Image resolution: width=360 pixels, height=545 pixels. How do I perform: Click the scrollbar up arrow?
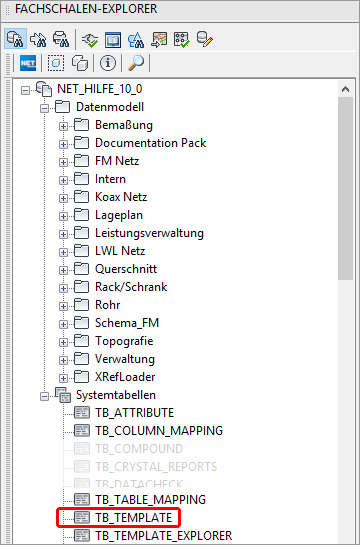pos(345,89)
